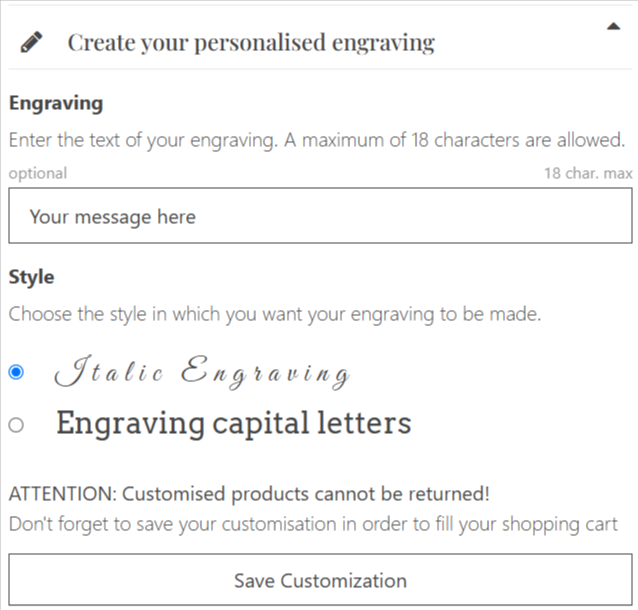Collapse the personalised engraving section arrow
The width and height of the screenshot is (638, 610).
614,27
